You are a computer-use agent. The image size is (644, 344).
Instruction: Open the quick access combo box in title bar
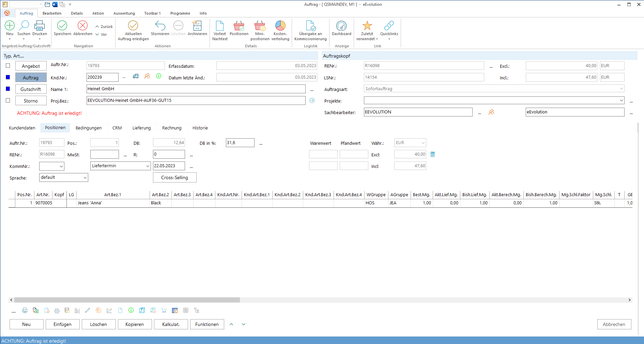point(26,4)
